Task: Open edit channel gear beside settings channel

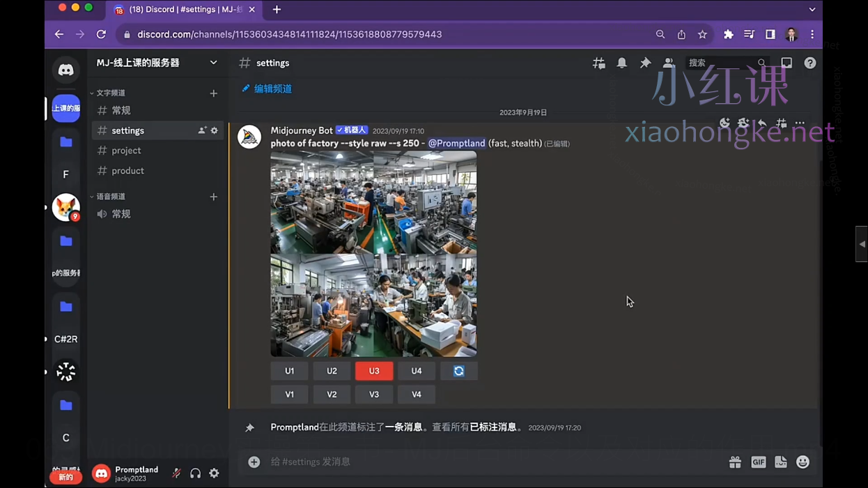Action: [x=214, y=130]
